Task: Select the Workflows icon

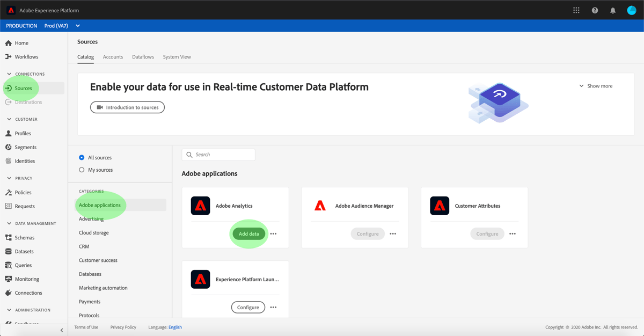Action: click(x=9, y=56)
